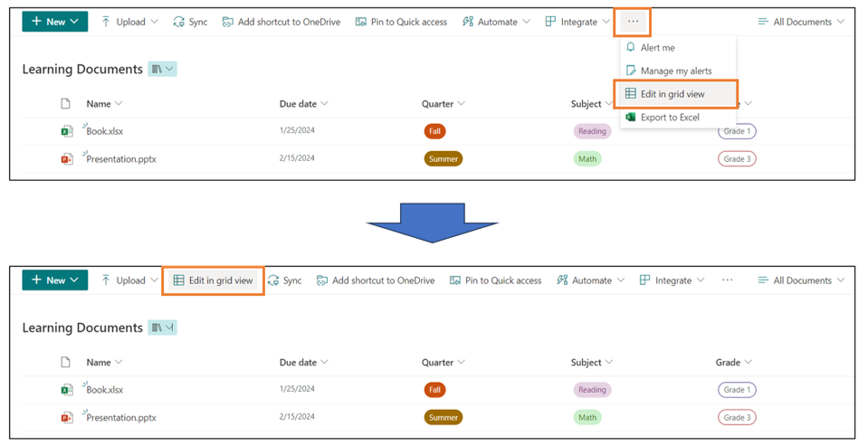This screenshot has width=868, height=447.
Task: Open Presentation.pptx in the upper screenshot
Action: pos(121,158)
